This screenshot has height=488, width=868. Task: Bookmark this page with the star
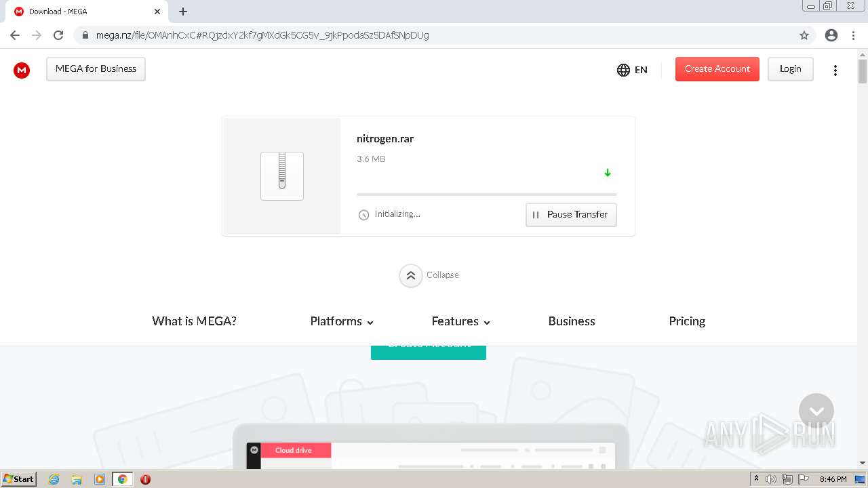point(804,35)
